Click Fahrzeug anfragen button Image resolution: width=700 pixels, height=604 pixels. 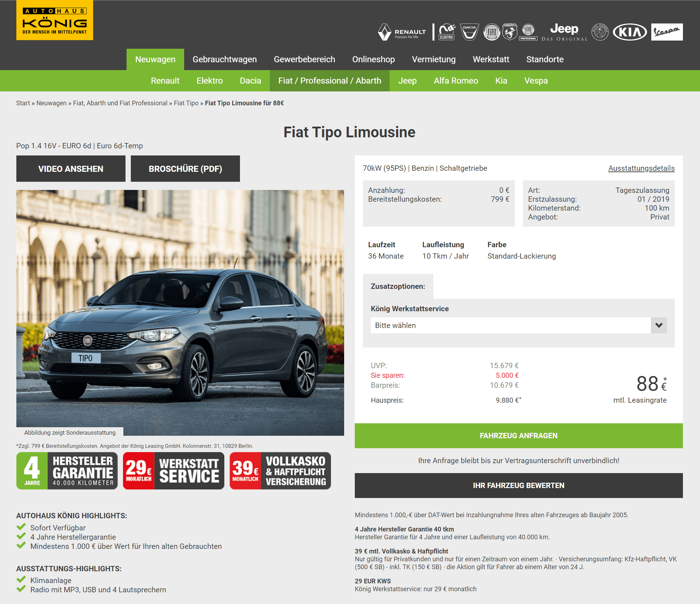(519, 436)
